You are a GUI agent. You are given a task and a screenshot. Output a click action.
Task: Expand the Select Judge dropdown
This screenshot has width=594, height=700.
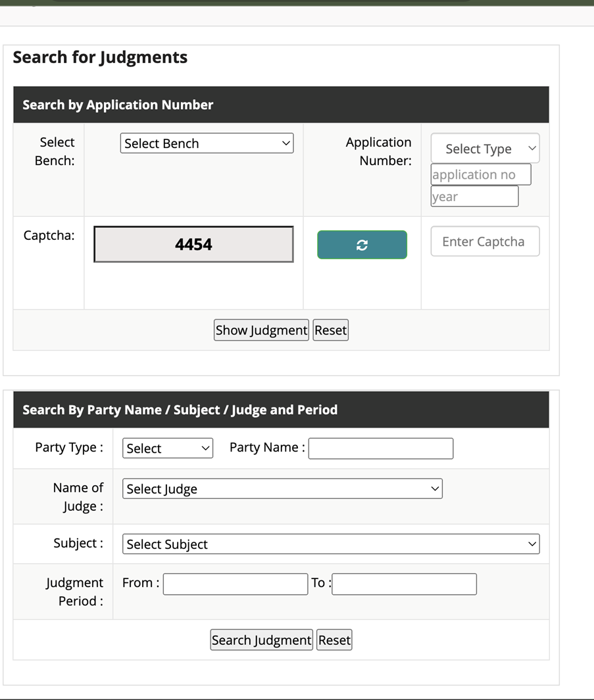tap(282, 489)
